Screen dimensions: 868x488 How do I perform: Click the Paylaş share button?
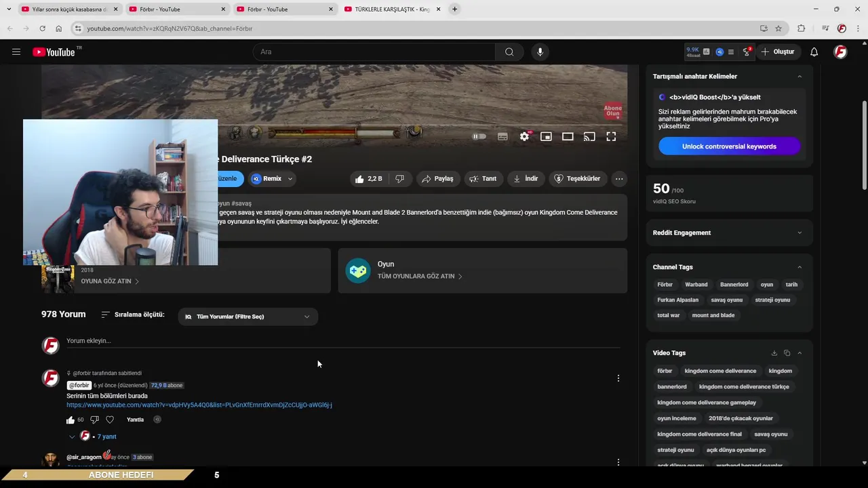[x=437, y=179]
